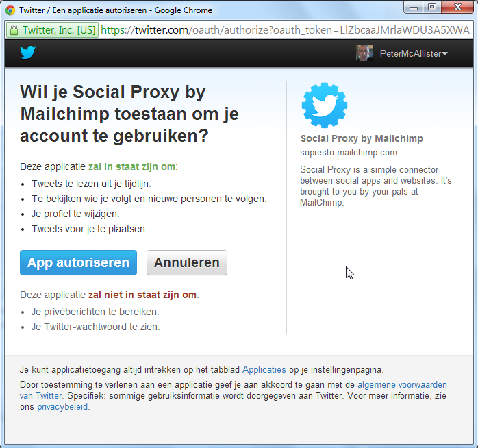
Task: Click the 'zal in staat zijn om' green text
Action: pos(131,166)
